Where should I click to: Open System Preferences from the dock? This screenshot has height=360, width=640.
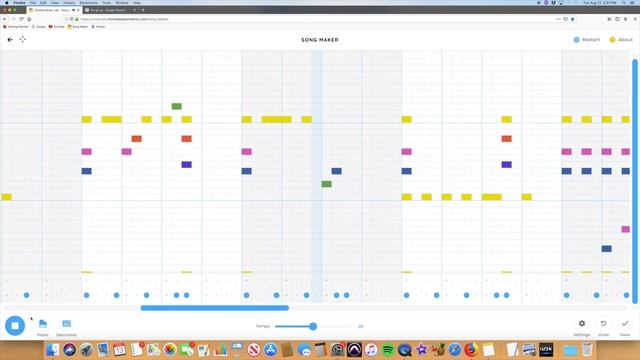(x=338, y=350)
